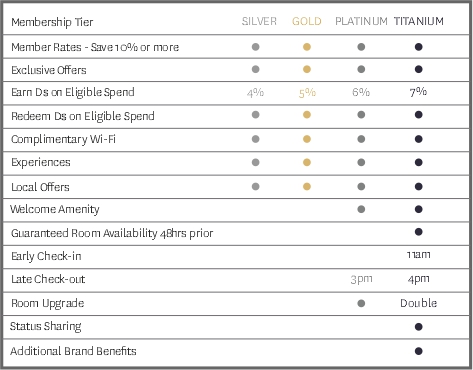The height and width of the screenshot is (370, 473).
Task: Click the 3pm Platinum late check-out value
Action: click(361, 279)
